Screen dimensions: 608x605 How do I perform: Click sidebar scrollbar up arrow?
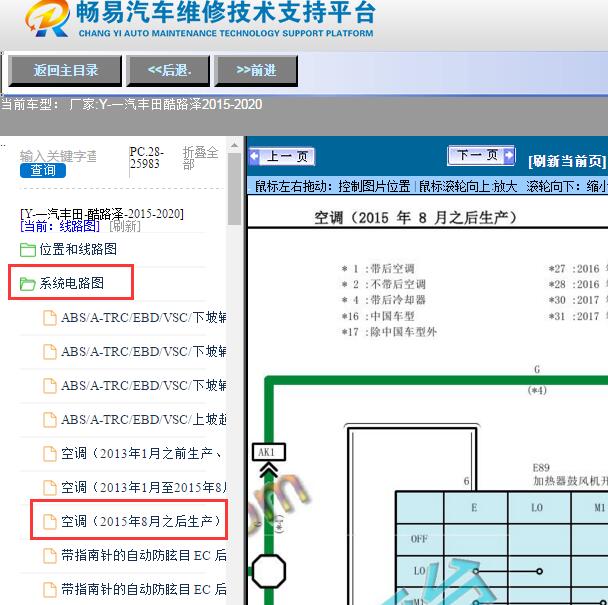click(x=234, y=146)
